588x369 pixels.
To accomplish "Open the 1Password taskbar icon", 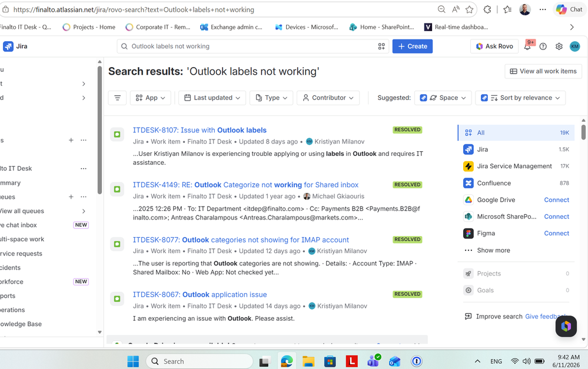I will (416, 361).
